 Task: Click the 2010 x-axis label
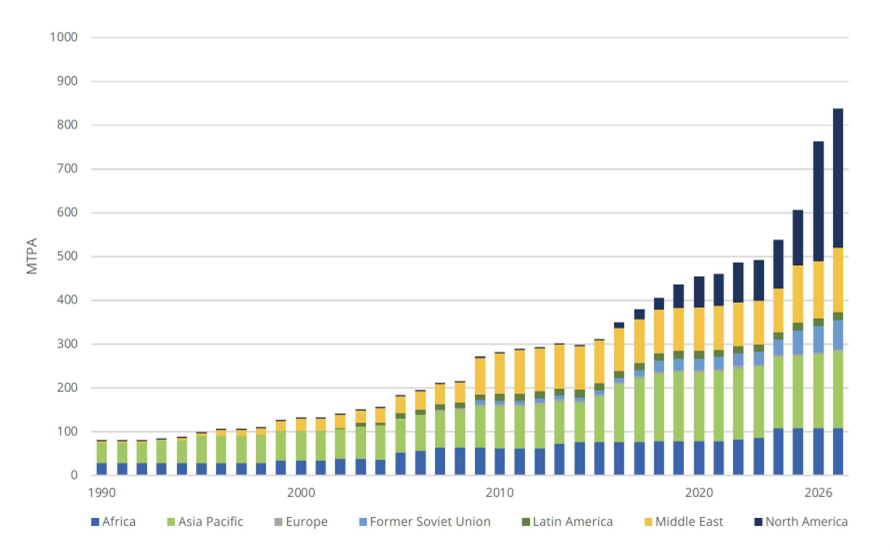500,493
